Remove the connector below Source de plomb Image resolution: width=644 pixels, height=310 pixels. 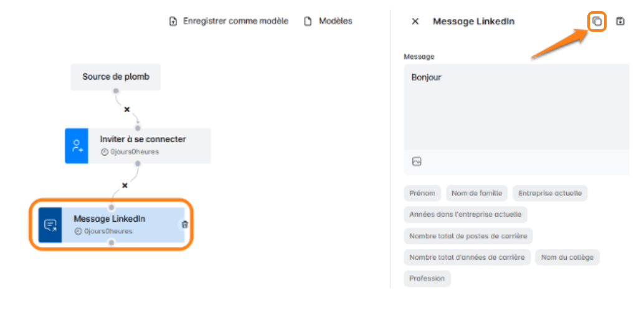pos(127,110)
